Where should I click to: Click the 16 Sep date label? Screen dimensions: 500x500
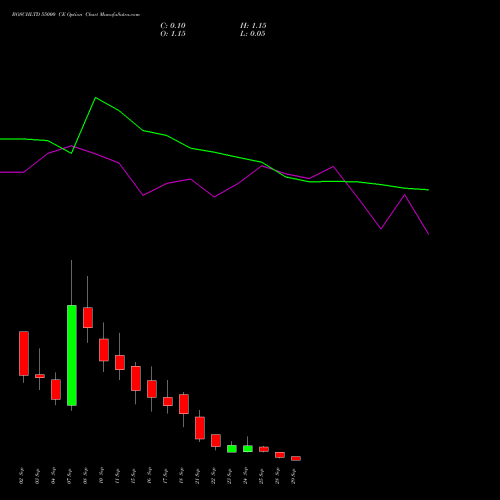click(x=150, y=476)
